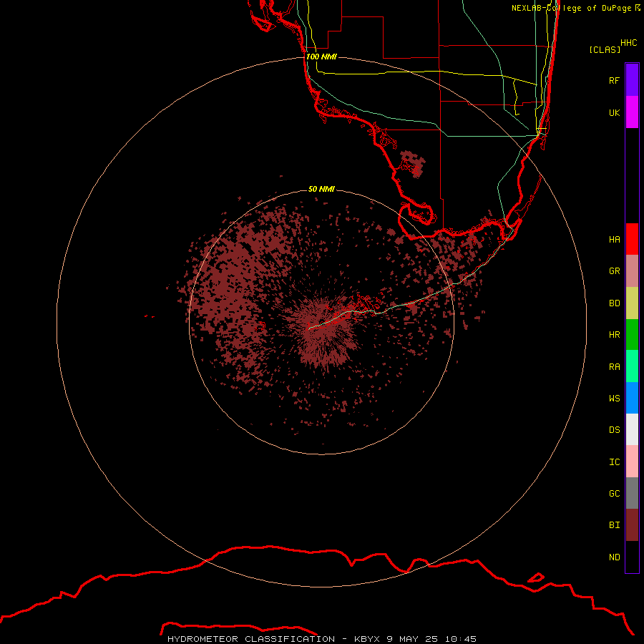
Task: Click the NEXLAB-College of DuPage credit text
Action: point(576,8)
